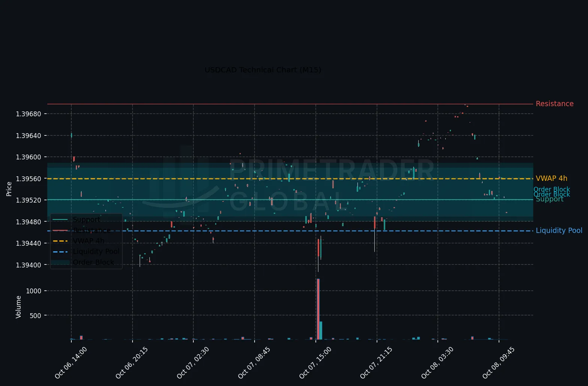Click the Order Block entry text in the legend
The height and width of the screenshot is (386, 588).
(93, 262)
